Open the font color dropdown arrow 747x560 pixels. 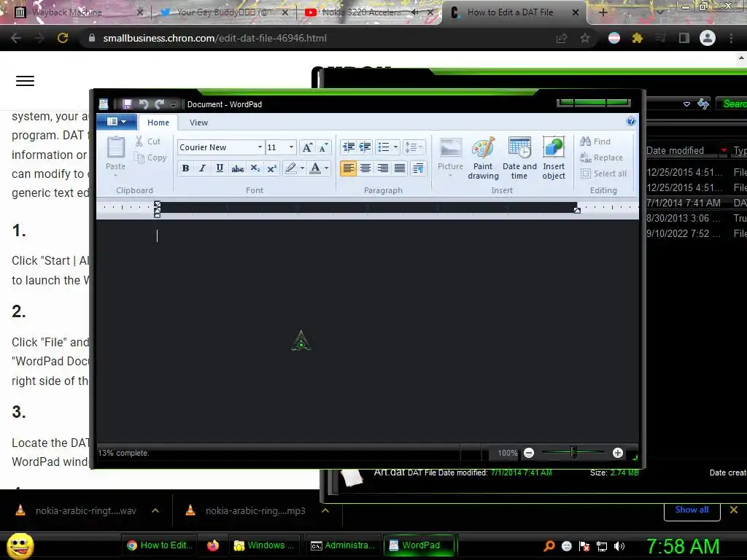(x=326, y=168)
